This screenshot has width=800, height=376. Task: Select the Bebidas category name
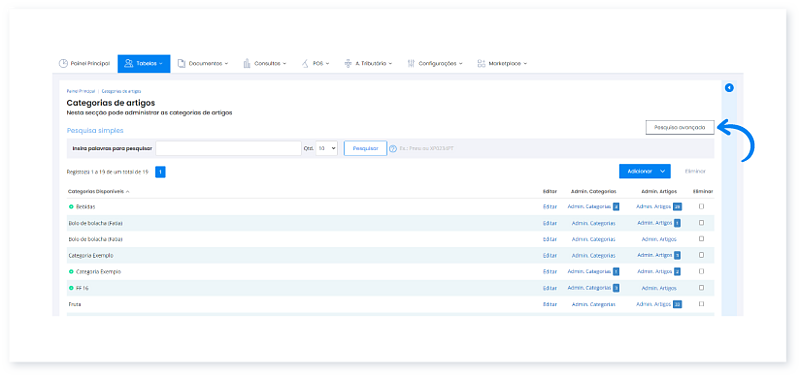[86, 207]
